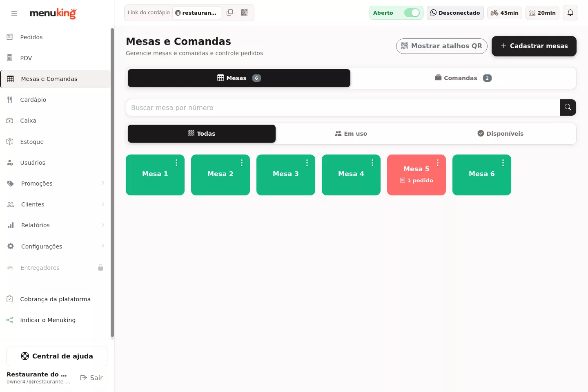Viewport: 588px width, 392px height.
Task: Open the three-dot menu on Mesa 1
Action: coord(176,163)
